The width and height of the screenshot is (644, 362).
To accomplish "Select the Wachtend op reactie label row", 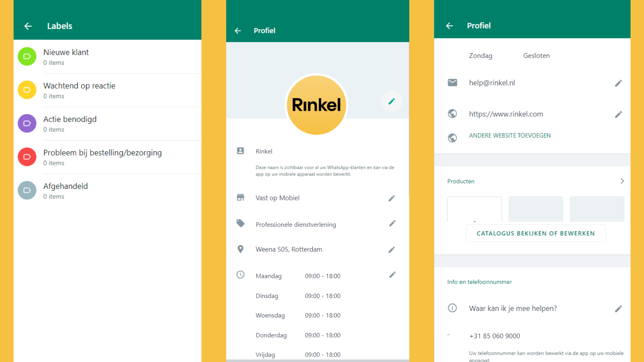I will 107,90.
